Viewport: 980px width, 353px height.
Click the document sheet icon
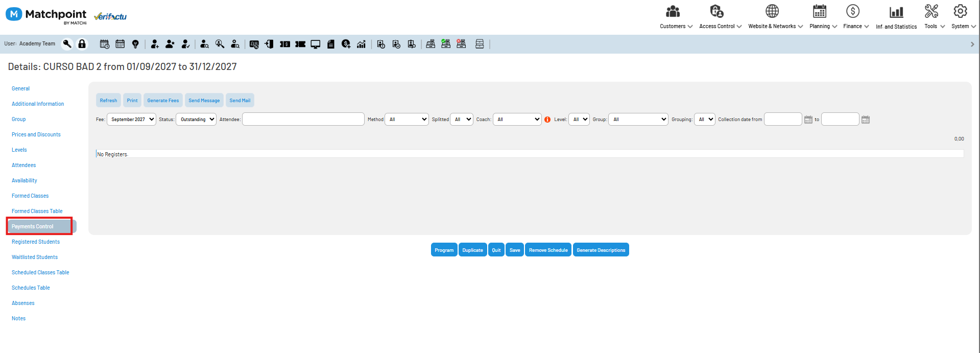click(331, 44)
